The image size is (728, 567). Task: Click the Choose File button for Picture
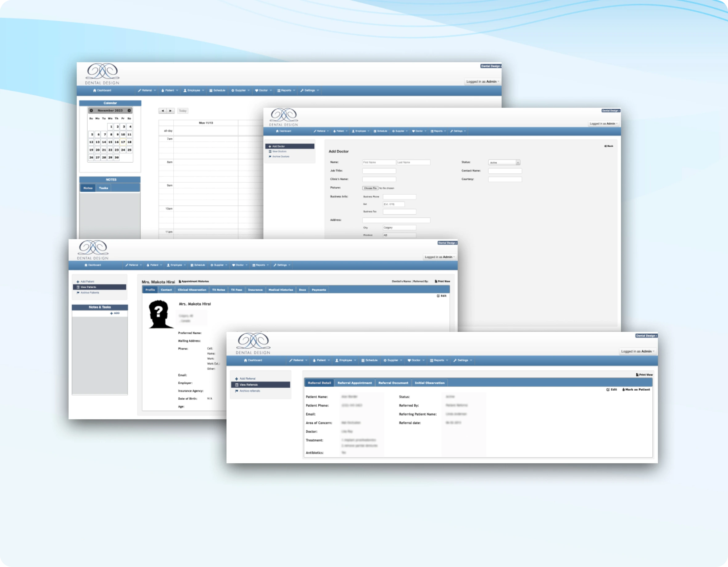370,188
